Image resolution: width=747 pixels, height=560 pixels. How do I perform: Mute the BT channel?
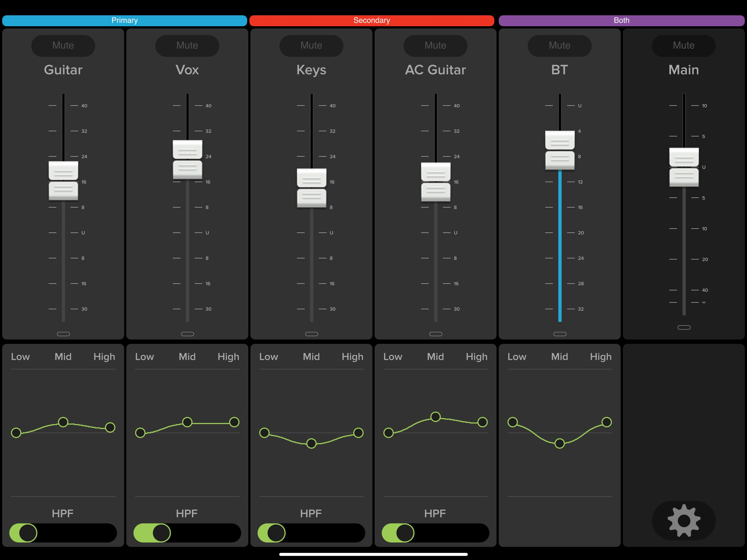click(x=560, y=46)
